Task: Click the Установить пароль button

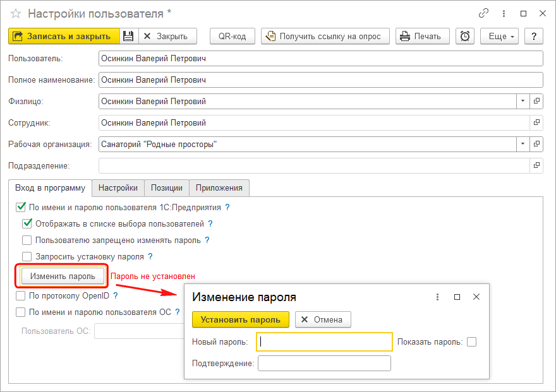Action: click(240, 319)
